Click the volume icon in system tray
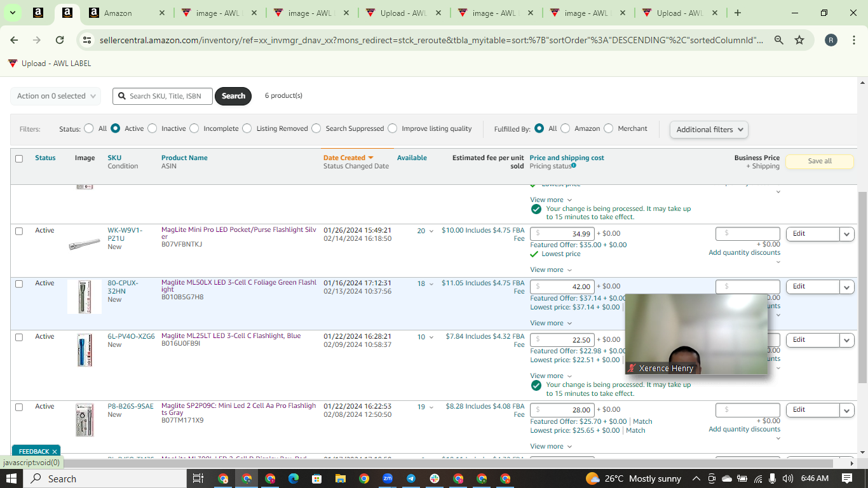The width and height of the screenshot is (868, 488). [788, 478]
